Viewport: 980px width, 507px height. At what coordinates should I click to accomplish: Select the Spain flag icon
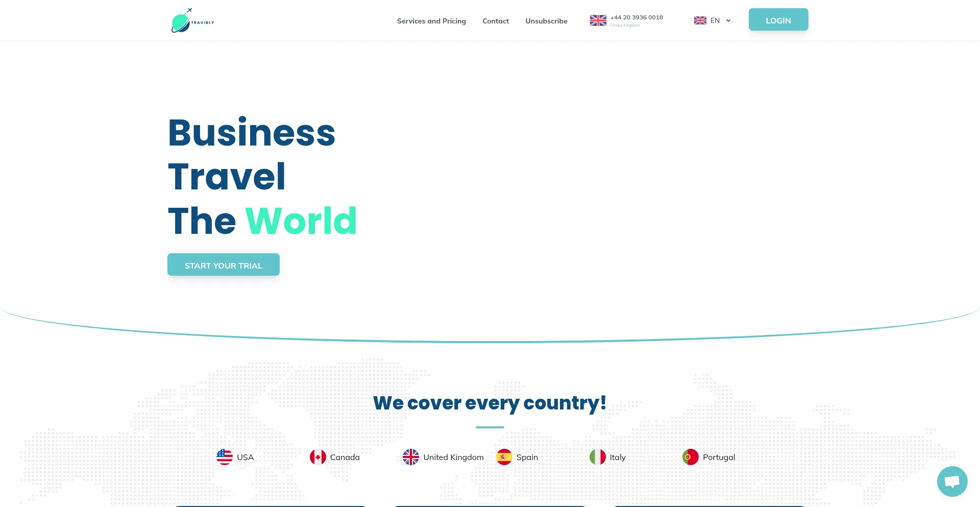pyautogui.click(x=504, y=457)
